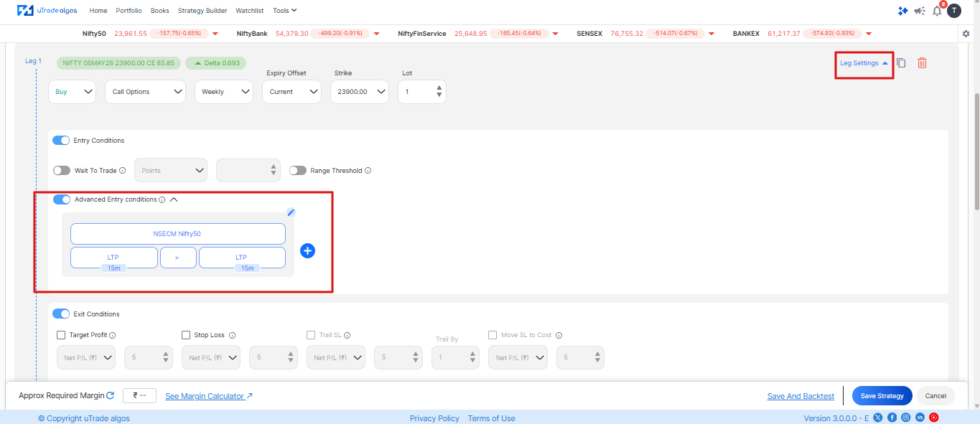Open the Expiry Offset Current dropdown
980x424 pixels.
(x=291, y=92)
